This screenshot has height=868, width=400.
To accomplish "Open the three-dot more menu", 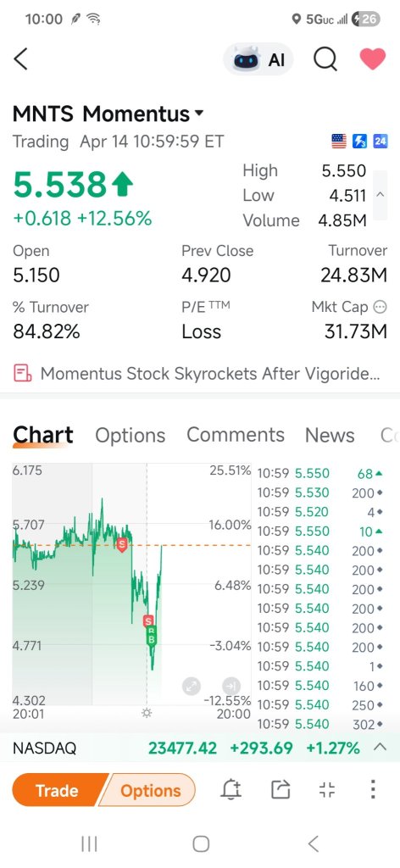I will pos(374,789).
